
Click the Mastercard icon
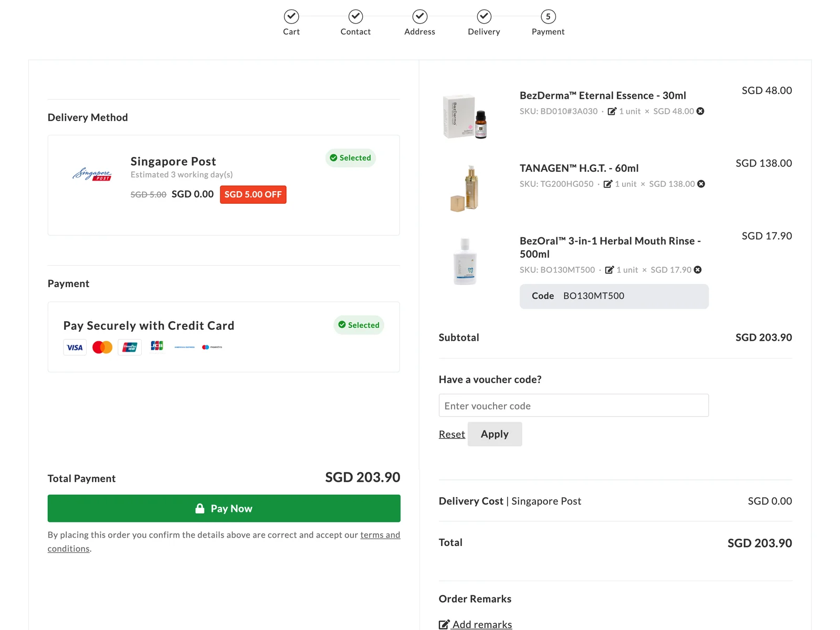102,348
